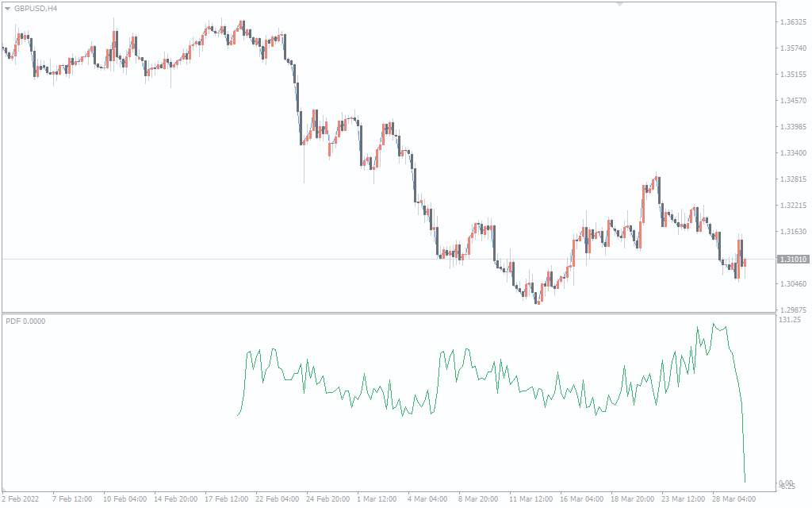Click the 2 Feb 2022 date label
Screen dimensions: 812x508
coord(21,499)
